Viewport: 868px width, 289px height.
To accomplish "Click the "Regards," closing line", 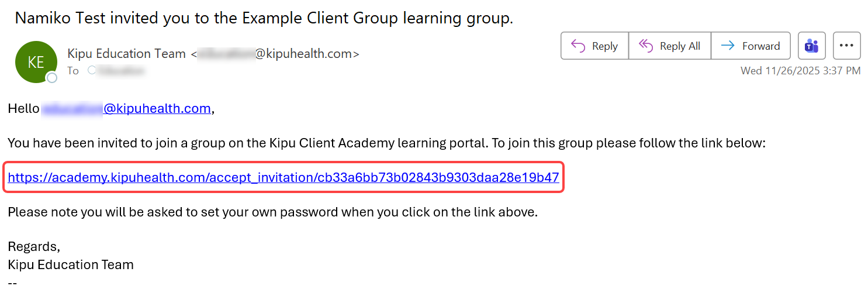I will coord(34,247).
